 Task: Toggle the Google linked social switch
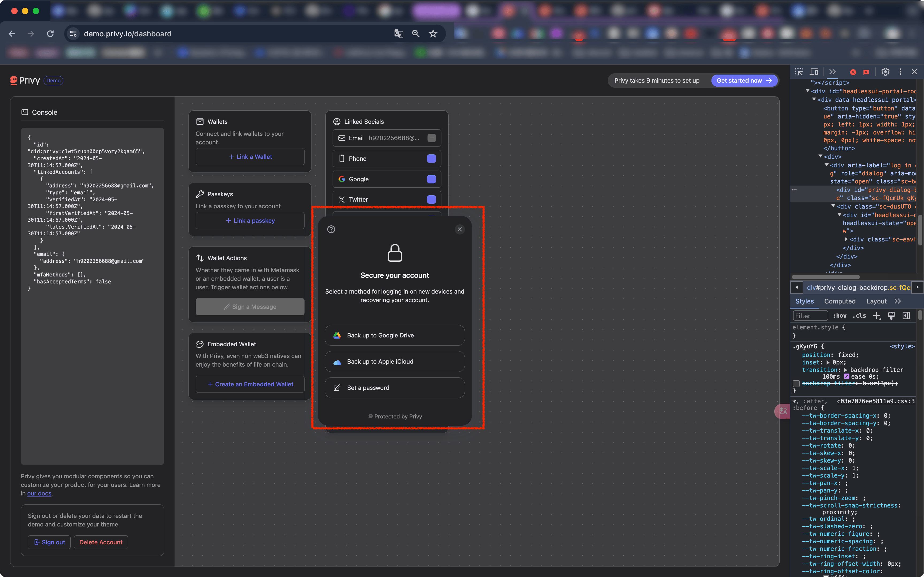click(x=432, y=179)
